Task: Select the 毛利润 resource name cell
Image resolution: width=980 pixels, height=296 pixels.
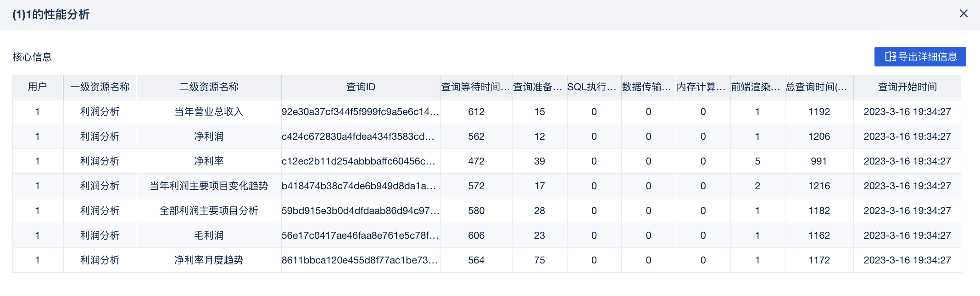Action: click(x=209, y=236)
